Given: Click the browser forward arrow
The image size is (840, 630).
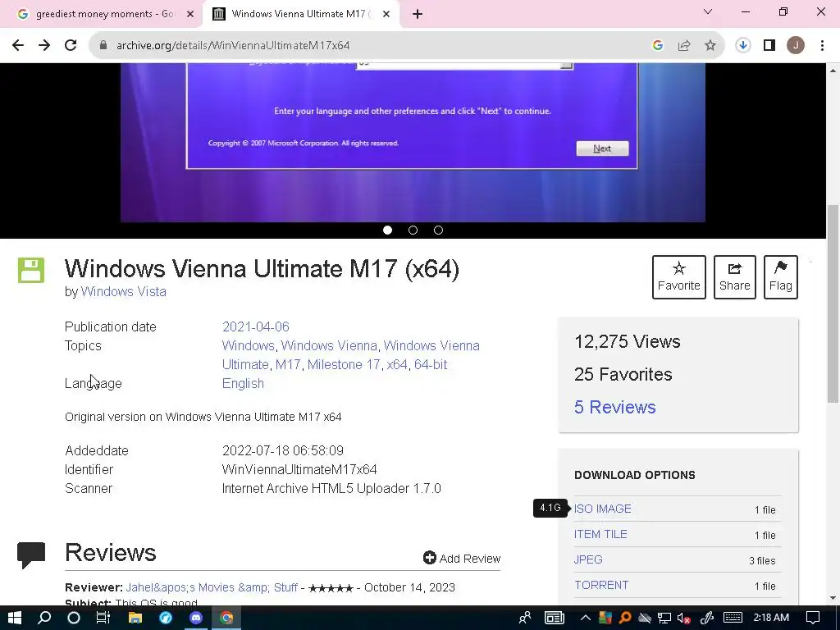Looking at the screenshot, I should pyautogui.click(x=44, y=46).
